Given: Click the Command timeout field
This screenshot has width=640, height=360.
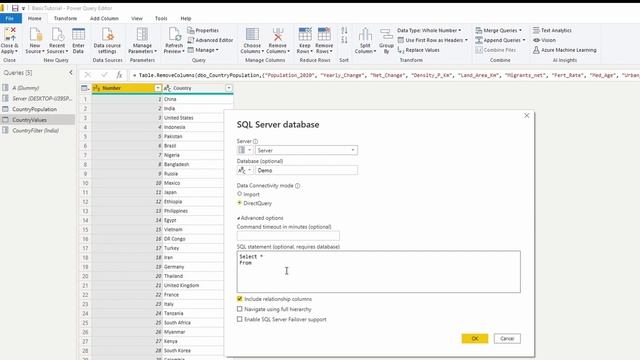Looking at the screenshot, I should (288, 236).
